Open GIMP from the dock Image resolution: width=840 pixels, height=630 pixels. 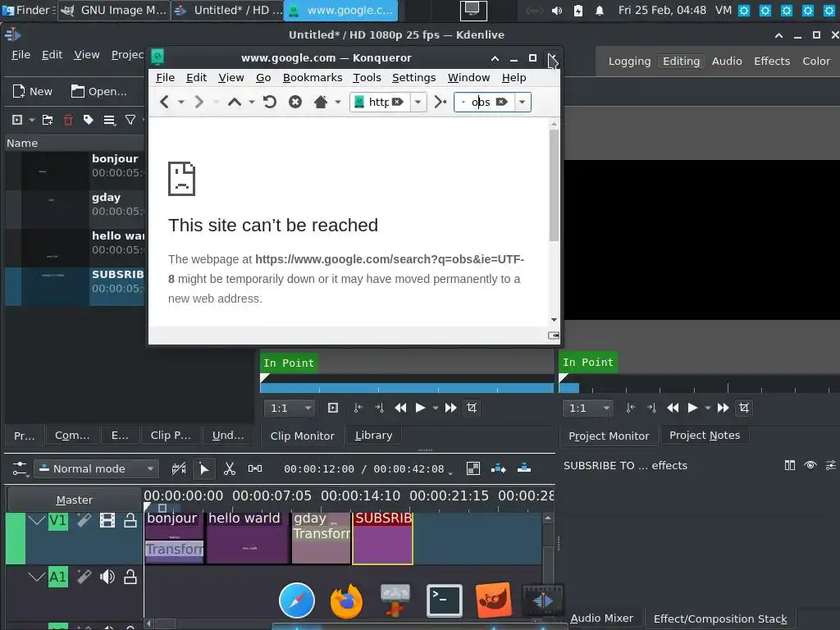(493, 600)
